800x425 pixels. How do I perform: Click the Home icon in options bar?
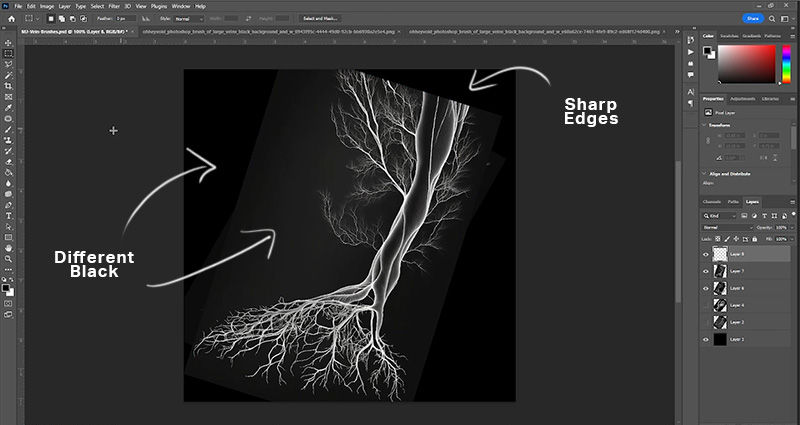coord(12,18)
